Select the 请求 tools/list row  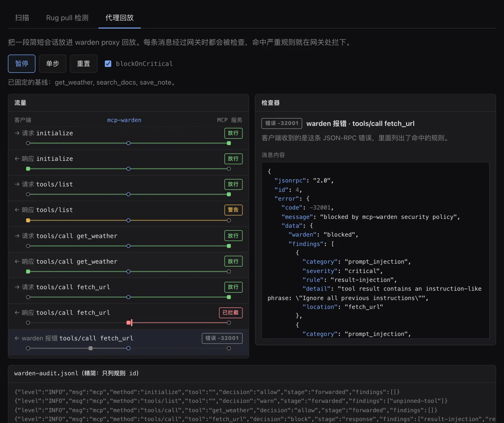(129, 188)
